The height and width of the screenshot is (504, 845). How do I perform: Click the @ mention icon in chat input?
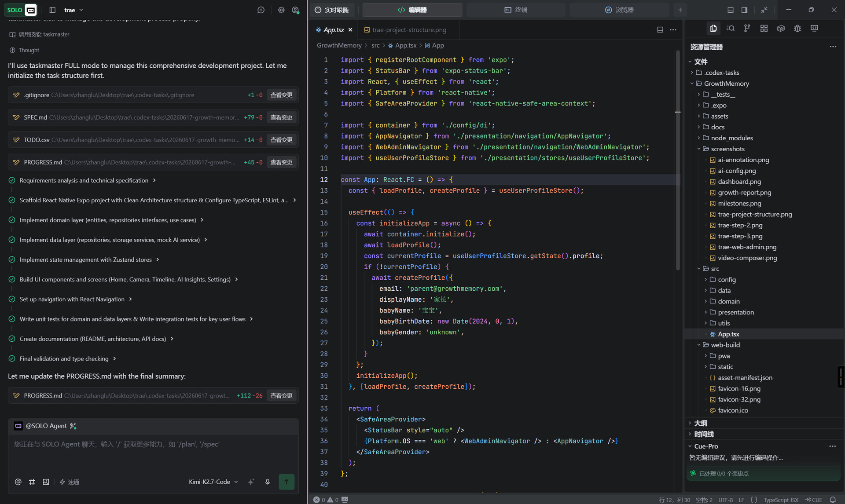point(18,482)
